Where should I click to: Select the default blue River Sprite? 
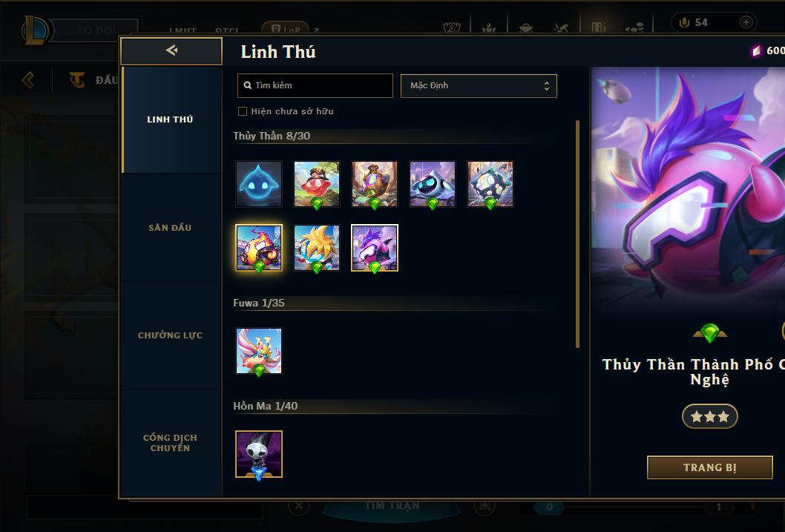(259, 184)
